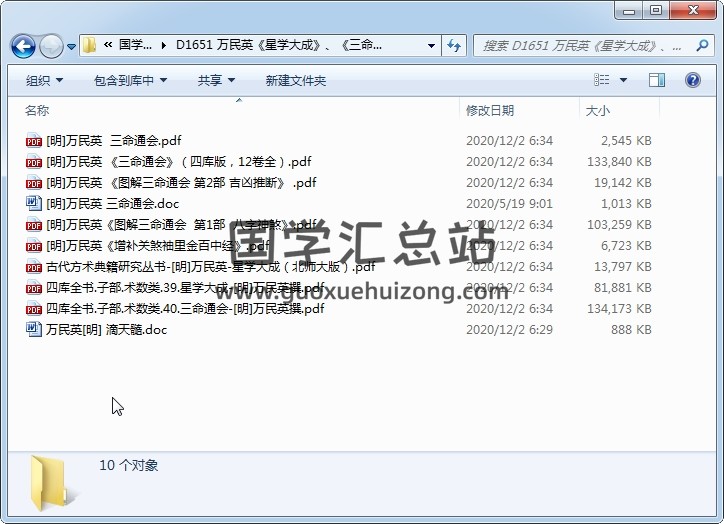Change the view using the view icon

click(601, 80)
